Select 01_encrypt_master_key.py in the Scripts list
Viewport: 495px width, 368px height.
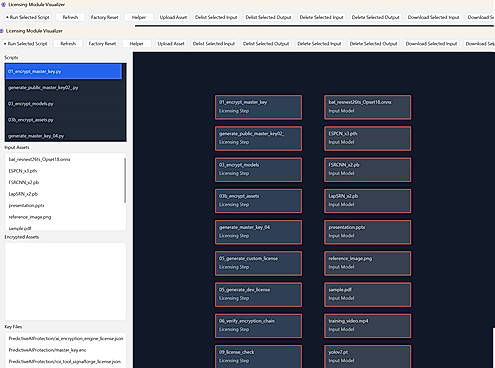click(63, 71)
